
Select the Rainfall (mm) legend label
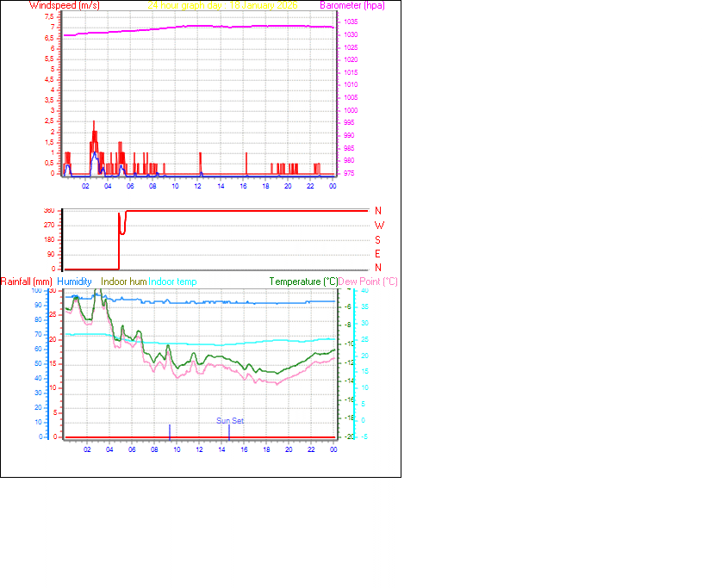(x=27, y=282)
